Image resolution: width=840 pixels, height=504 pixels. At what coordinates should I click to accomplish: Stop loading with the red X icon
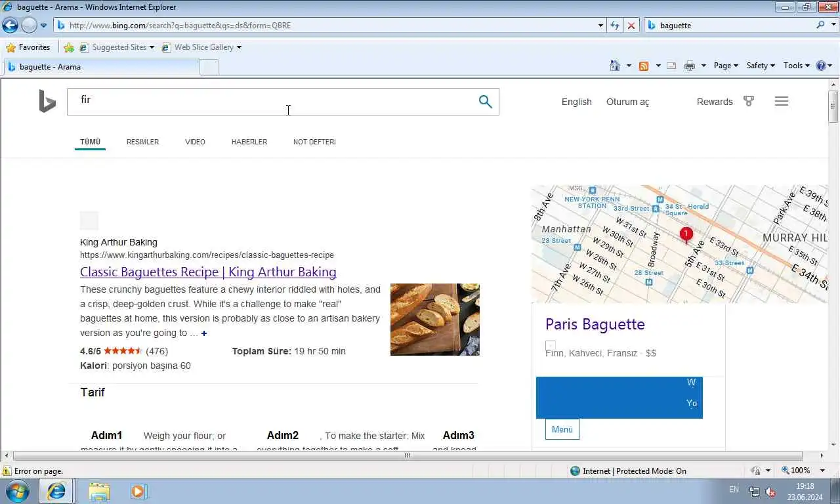click(x=631, y=26)
